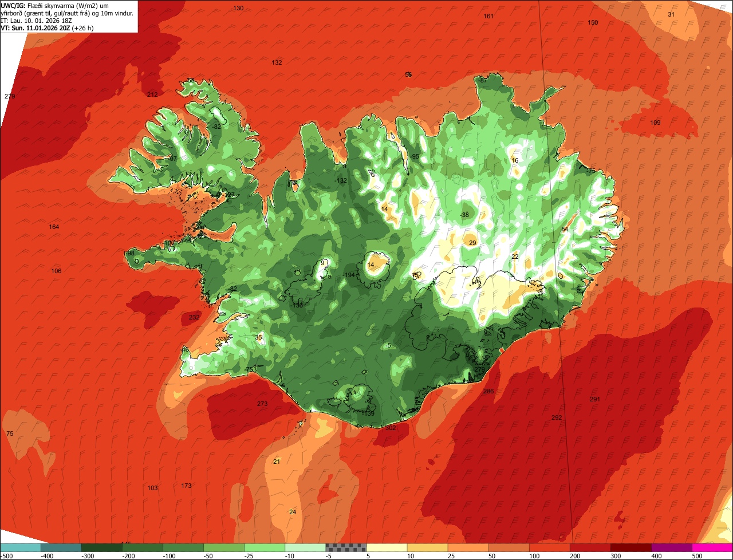Click the map value 98
Image resolution: width=733 pixels, height=560 pixels.
click(131, 253)
